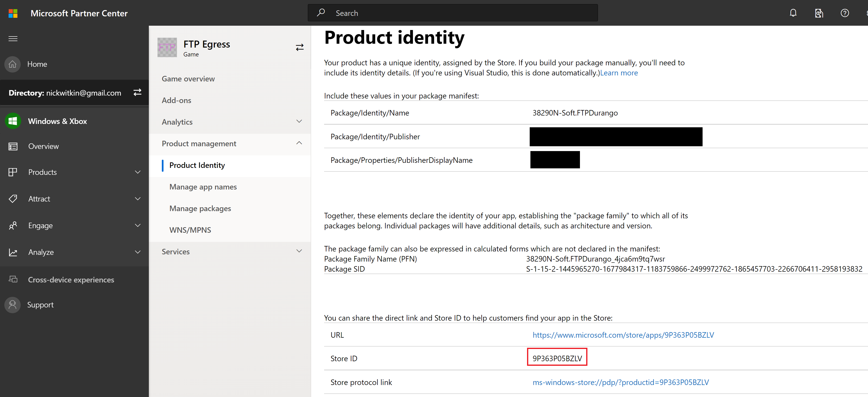The height and width of the screenshot is (397, 868).
Task: Click the document feedback icon in header
Action: (x=819, y=13)
